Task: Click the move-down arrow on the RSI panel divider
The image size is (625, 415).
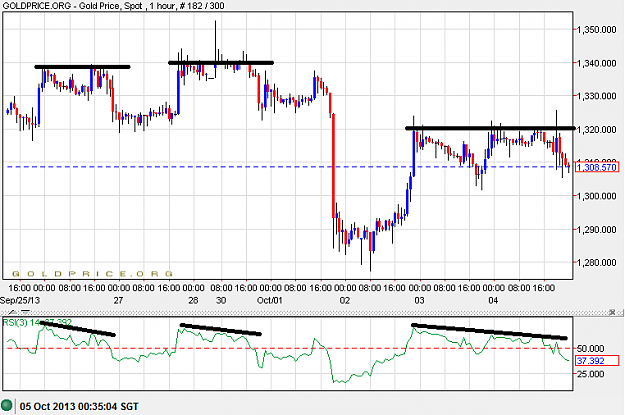Action: 26,312
